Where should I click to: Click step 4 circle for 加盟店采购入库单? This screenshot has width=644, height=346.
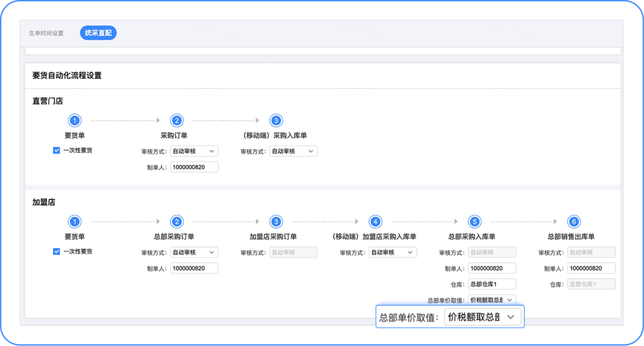(x=375, y=222)
